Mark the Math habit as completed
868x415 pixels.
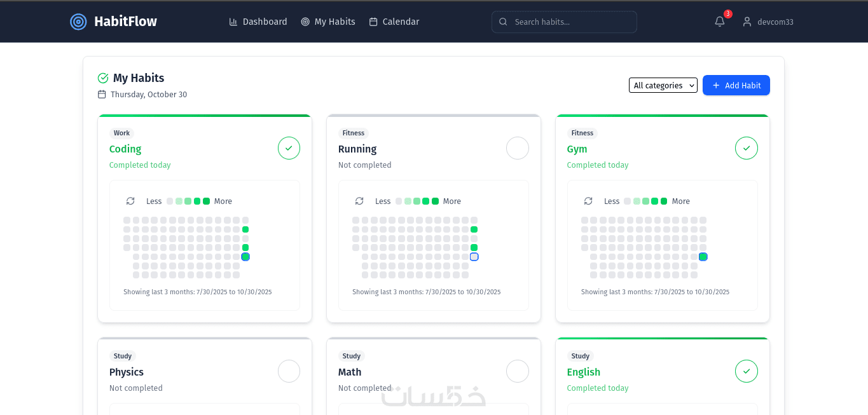pyautogui.click(x=518, y=371)
